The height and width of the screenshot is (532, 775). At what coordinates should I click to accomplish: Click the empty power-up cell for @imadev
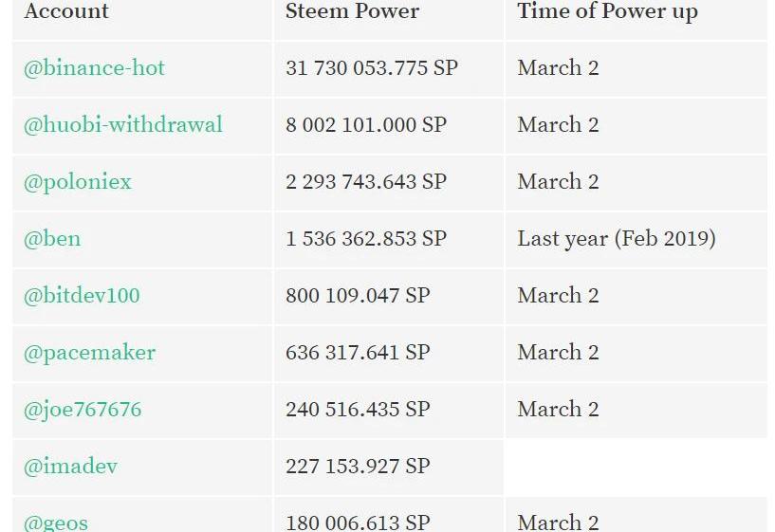[x=635, y=467]
